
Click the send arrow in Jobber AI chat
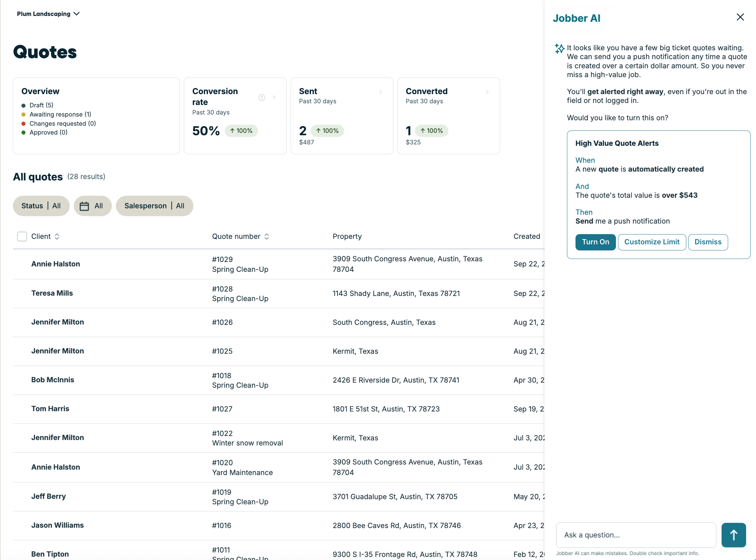click(x=733, y=535)
